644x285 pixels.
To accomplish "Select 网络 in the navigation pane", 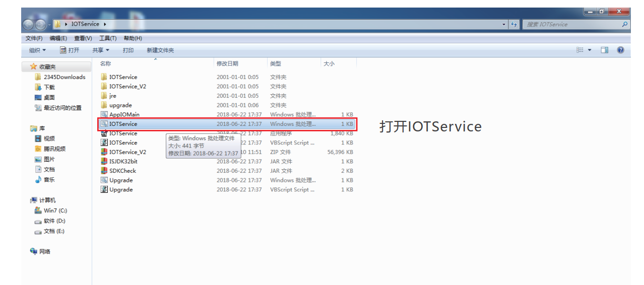I will pos(40,251).
